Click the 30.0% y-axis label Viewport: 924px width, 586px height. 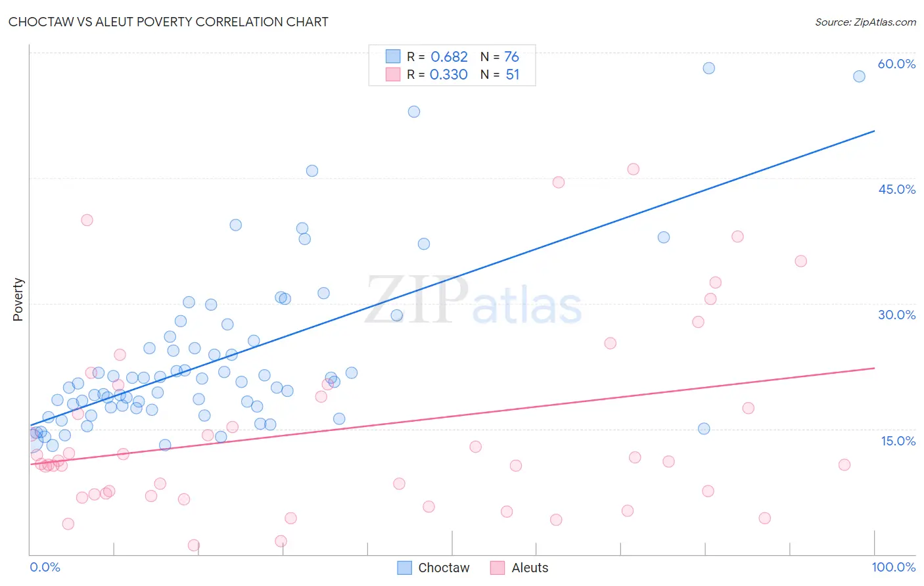coord(896,315)
